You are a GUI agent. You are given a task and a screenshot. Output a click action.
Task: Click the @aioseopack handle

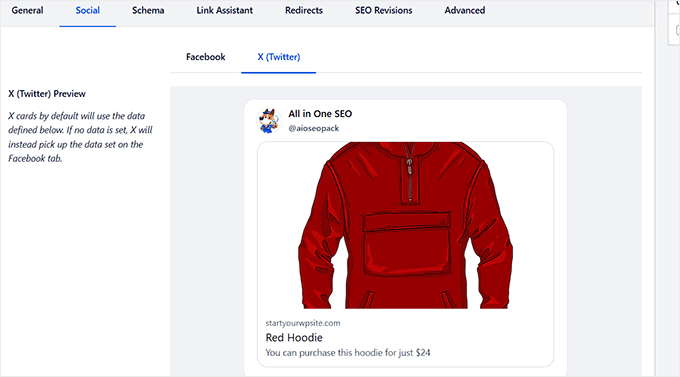[314, 128]
